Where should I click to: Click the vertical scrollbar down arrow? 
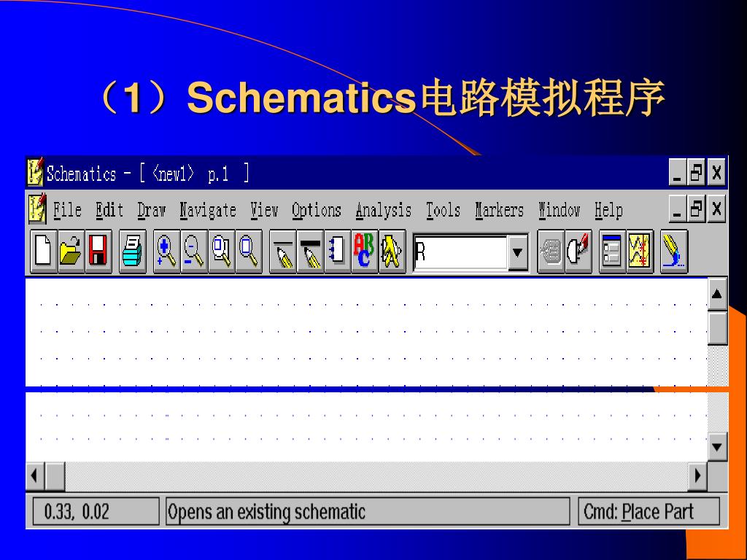[717, 447]
